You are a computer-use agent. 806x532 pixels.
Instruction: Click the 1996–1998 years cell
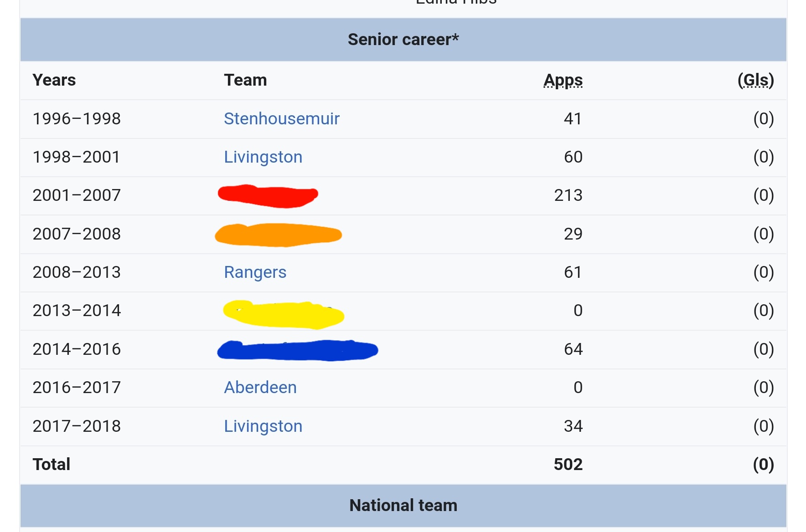point(77,118)
